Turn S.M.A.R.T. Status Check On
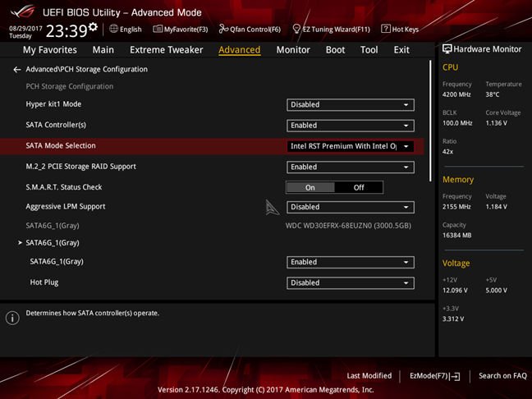This screenshot has width=532, height=399. pyautogui.click(x=310, y=188)
